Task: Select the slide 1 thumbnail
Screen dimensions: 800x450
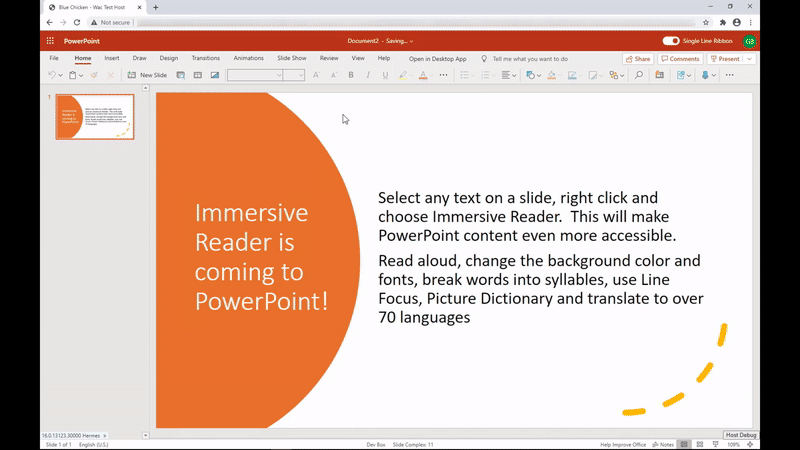Action: coord(94,117)
